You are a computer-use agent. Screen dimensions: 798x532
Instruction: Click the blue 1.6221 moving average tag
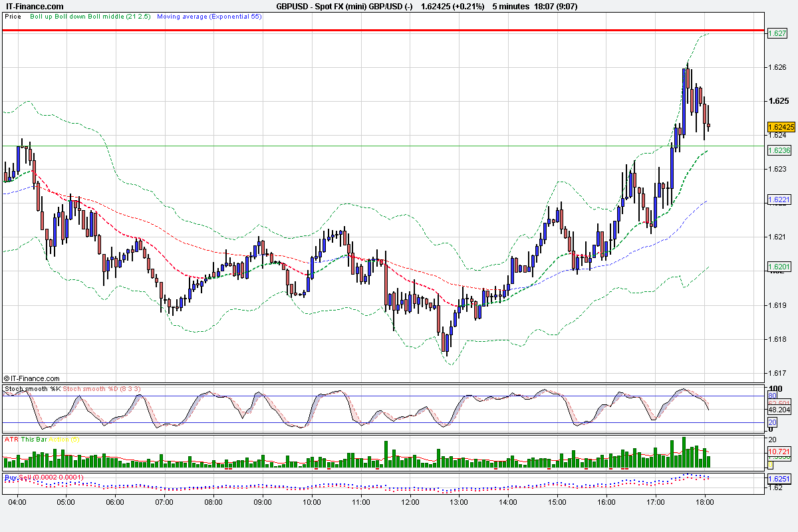(x=779, y=199)
